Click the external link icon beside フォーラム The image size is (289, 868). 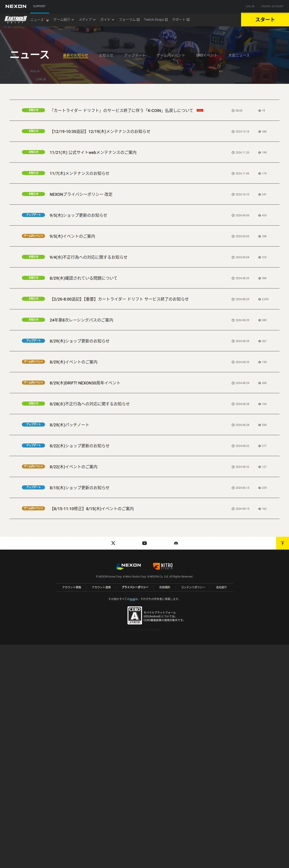(138, 20)
